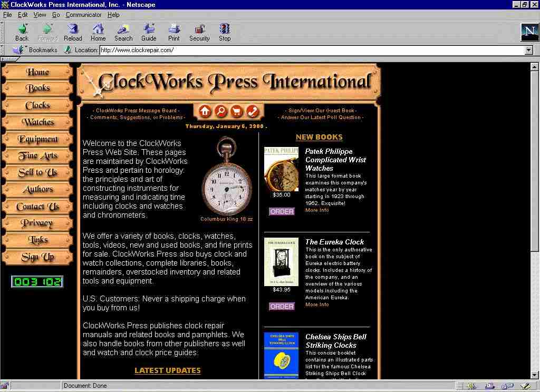Go to the Books section in sidebar
The height and width of the screenshot is (392, 540).
[x=37, y=89]
